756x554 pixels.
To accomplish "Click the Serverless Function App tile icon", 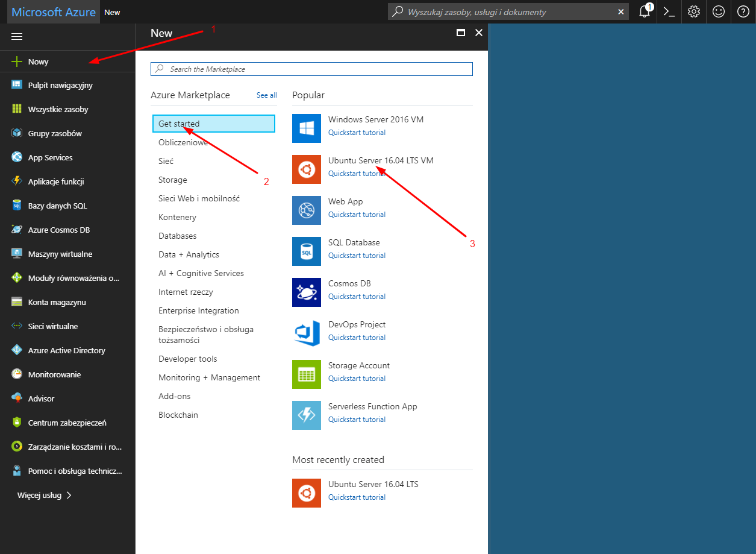I will 307,415.
